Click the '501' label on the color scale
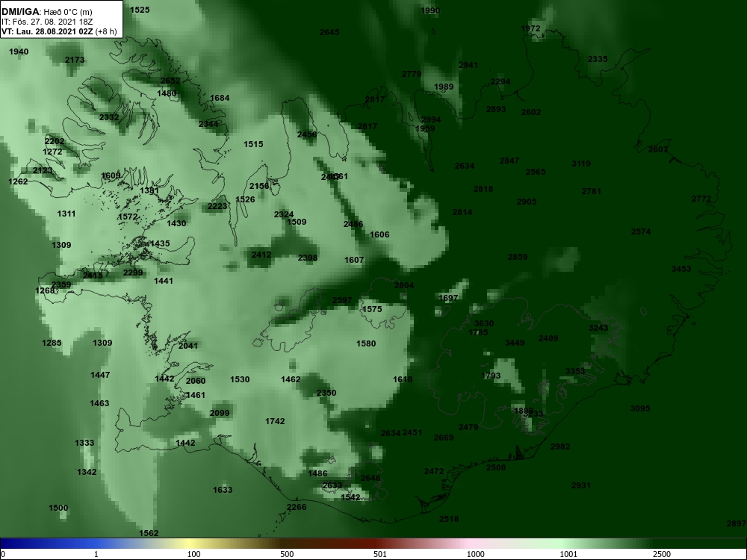 pos(380,554)
